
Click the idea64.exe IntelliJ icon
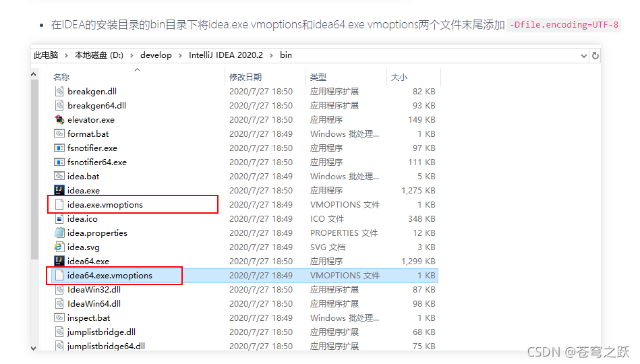59,261
